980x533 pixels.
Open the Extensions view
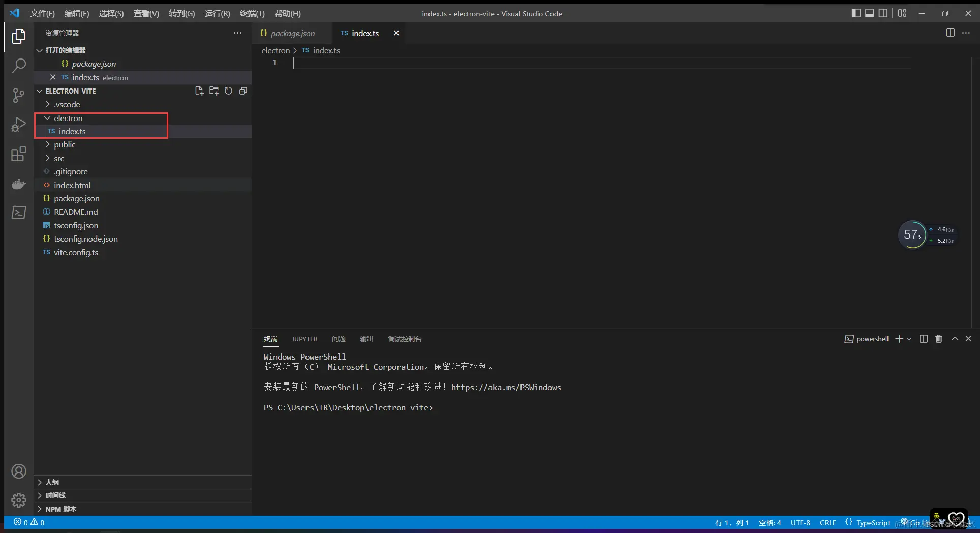pos(19,154)
